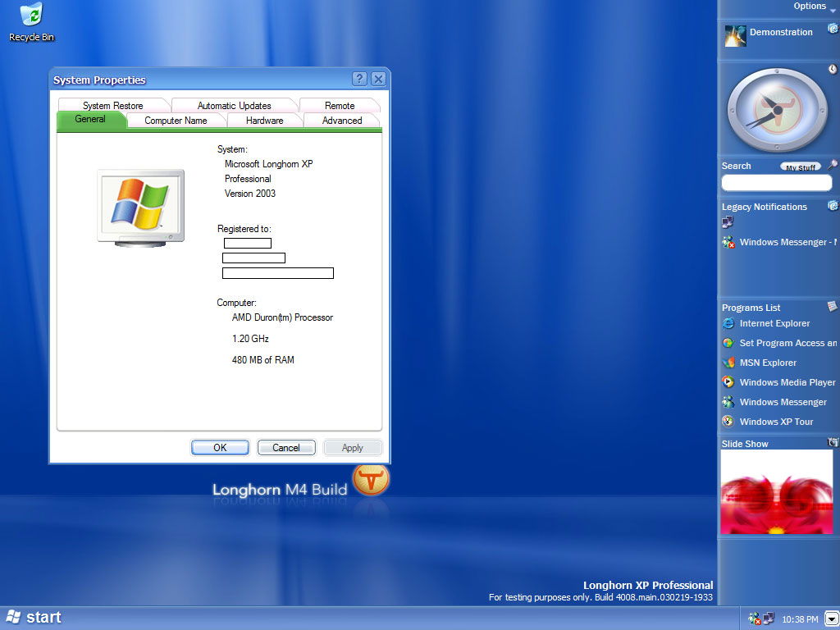Screen dimensions: 840x630
Task: Click the Search tile heading
Action: pyautogui.click(x=736, y=166)
